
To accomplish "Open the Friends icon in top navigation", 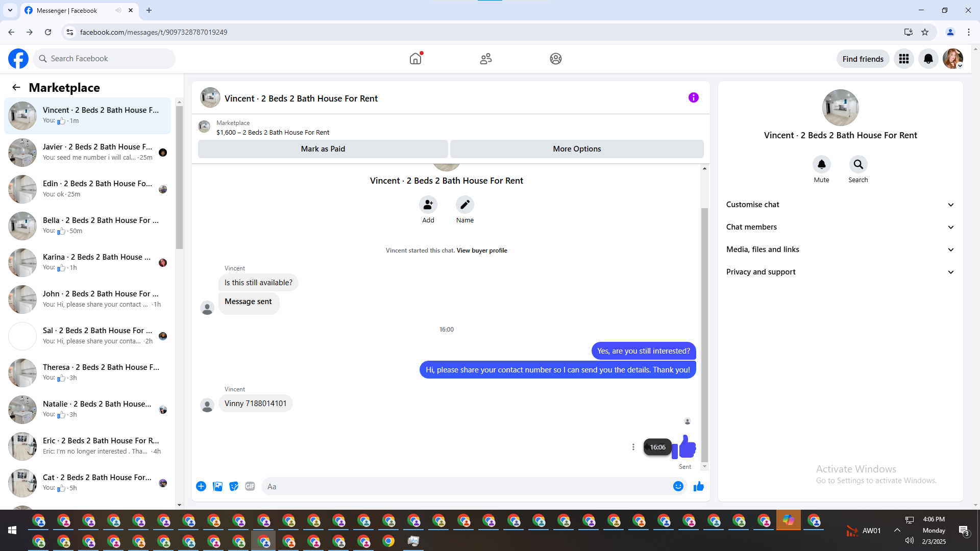I will point(486,59).
